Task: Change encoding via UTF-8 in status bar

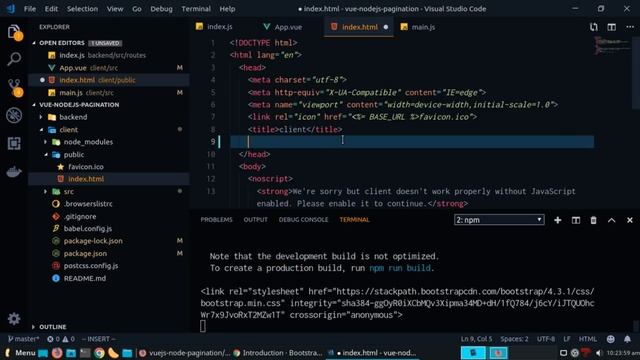Action: (x=546, y=339)
